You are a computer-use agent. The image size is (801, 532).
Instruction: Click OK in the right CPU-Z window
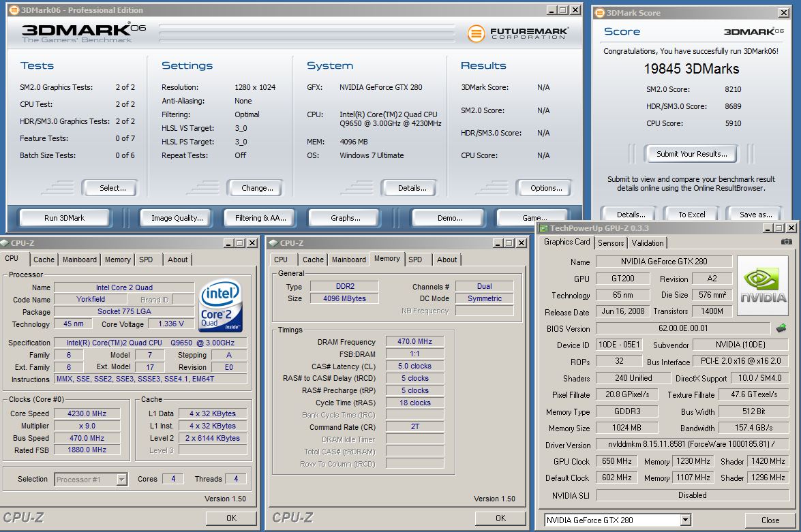[x=500, y=518]
